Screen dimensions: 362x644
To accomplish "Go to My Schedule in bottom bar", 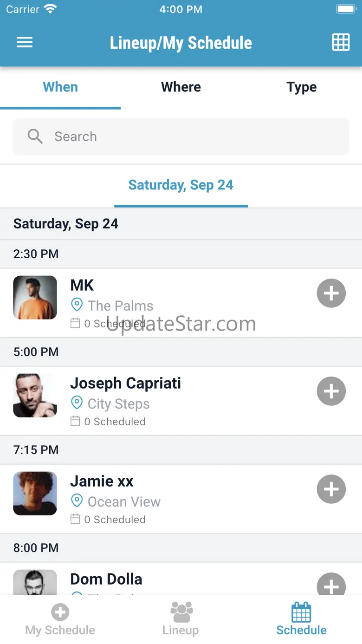I will [60, 620].
